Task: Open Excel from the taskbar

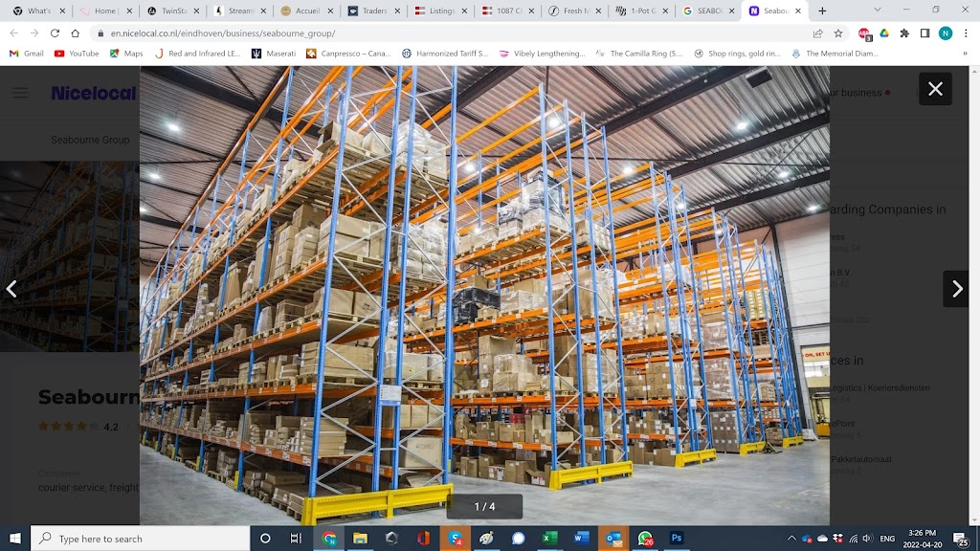Action: (550, 539)
